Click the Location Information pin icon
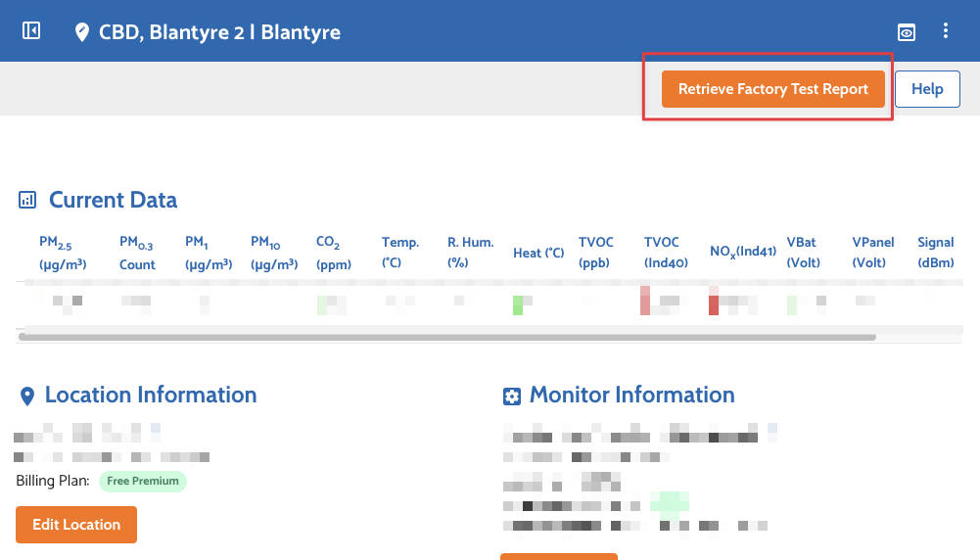 pos(26,397)
